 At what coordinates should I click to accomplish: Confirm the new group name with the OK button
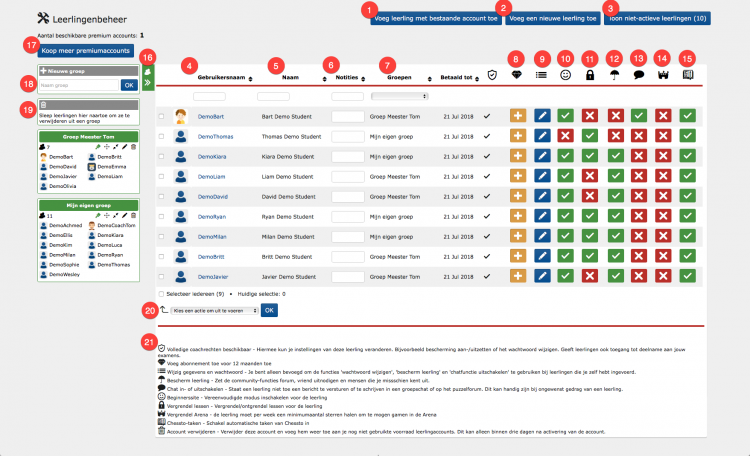(129, 85)
